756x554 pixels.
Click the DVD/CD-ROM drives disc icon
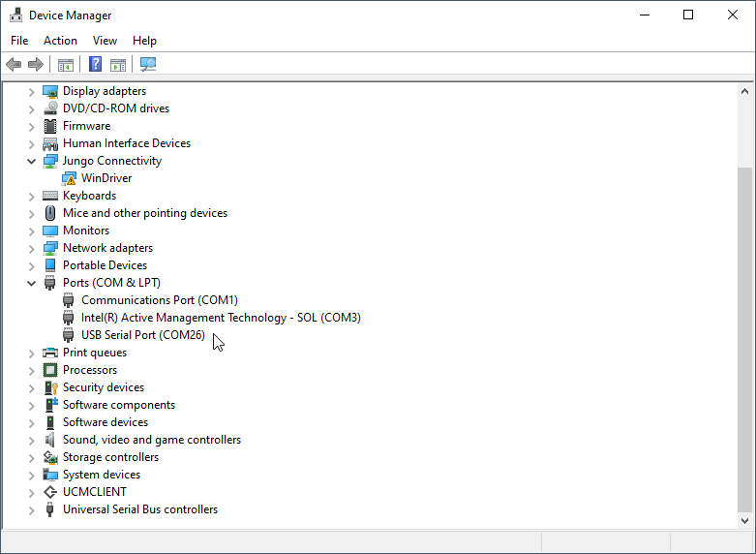point(50,108)
